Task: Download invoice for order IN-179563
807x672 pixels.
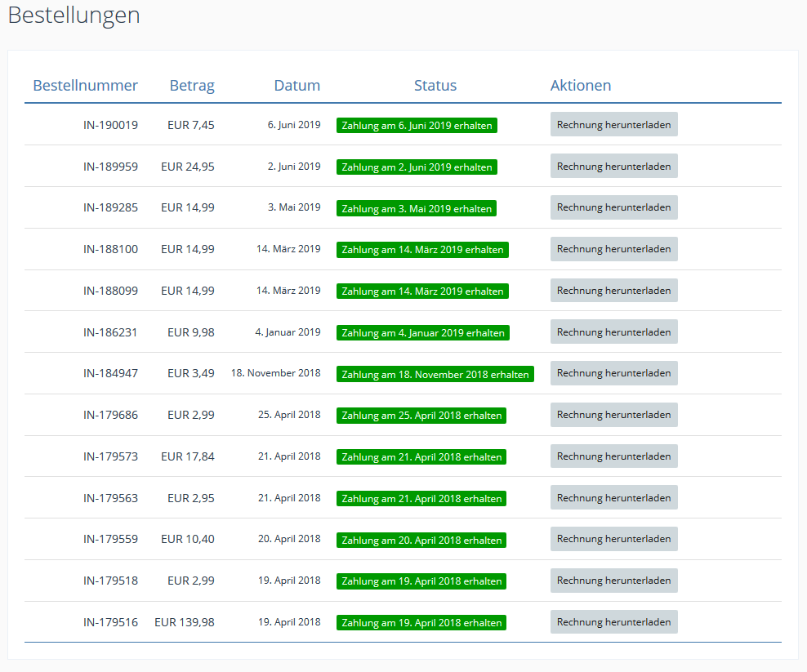Action: tap(613, 498)
